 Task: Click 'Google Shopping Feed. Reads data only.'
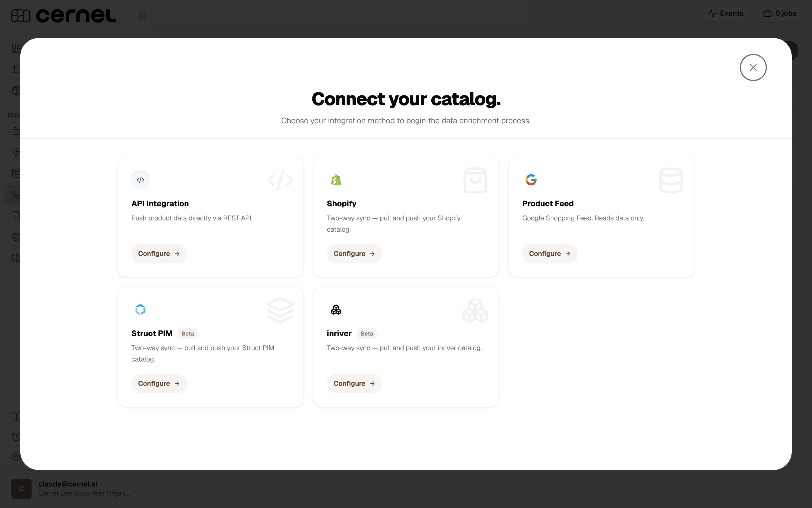click(x=583, y=218)
